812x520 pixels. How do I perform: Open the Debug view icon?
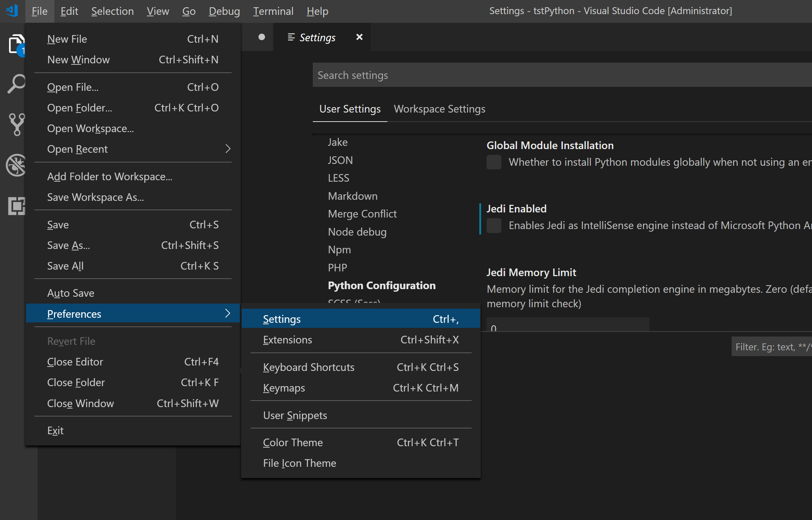16,165
